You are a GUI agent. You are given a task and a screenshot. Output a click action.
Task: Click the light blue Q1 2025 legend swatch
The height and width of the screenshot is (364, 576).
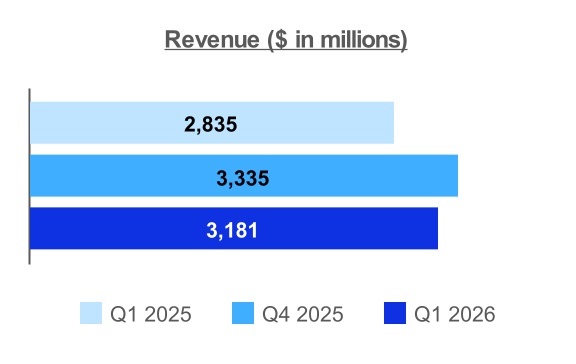(x=91, y=313)
